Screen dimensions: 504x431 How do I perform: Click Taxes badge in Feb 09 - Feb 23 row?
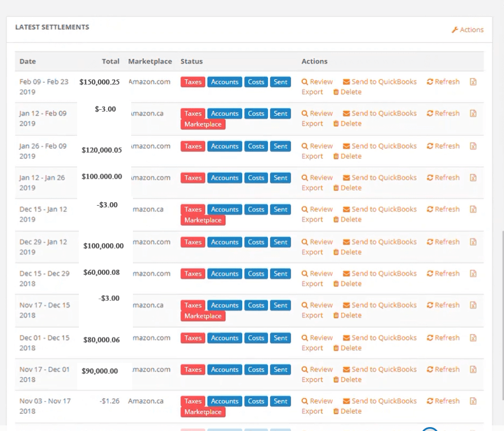point(193,82)
